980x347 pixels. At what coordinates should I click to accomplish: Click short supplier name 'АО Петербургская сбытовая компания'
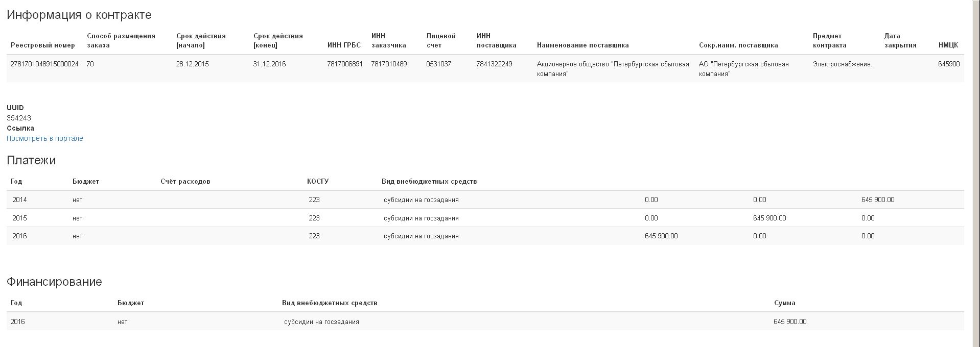(744, 69)
